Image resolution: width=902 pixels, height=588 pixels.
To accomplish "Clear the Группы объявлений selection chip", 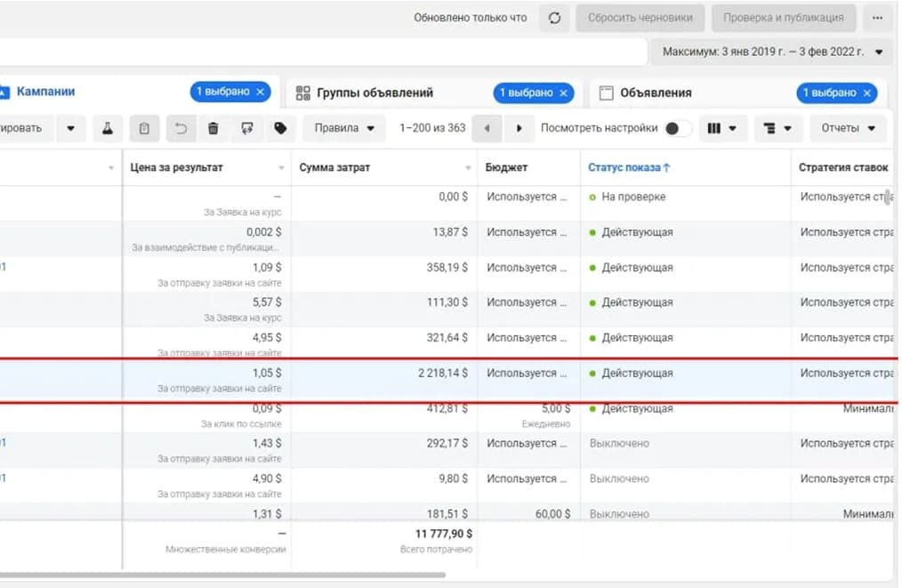I will pos(563,93).
